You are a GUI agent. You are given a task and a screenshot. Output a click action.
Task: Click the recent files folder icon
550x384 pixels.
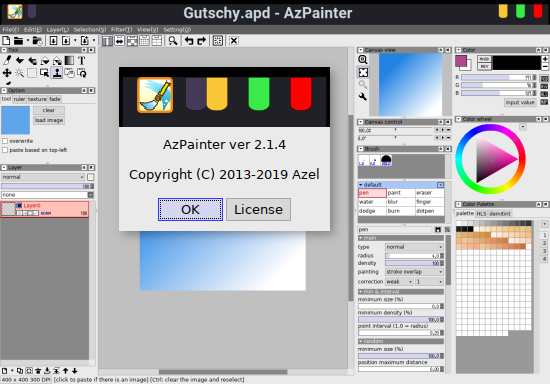37,41
